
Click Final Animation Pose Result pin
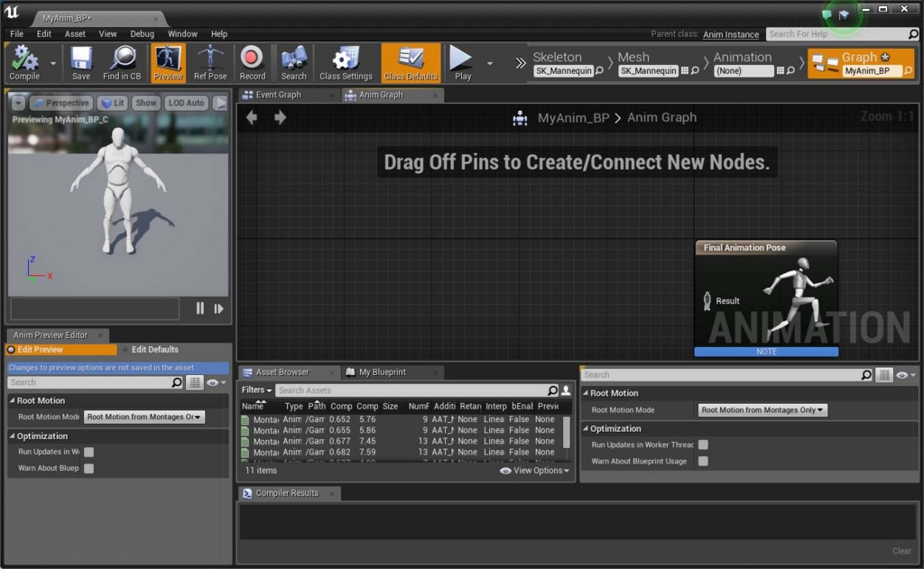point(707,301)
